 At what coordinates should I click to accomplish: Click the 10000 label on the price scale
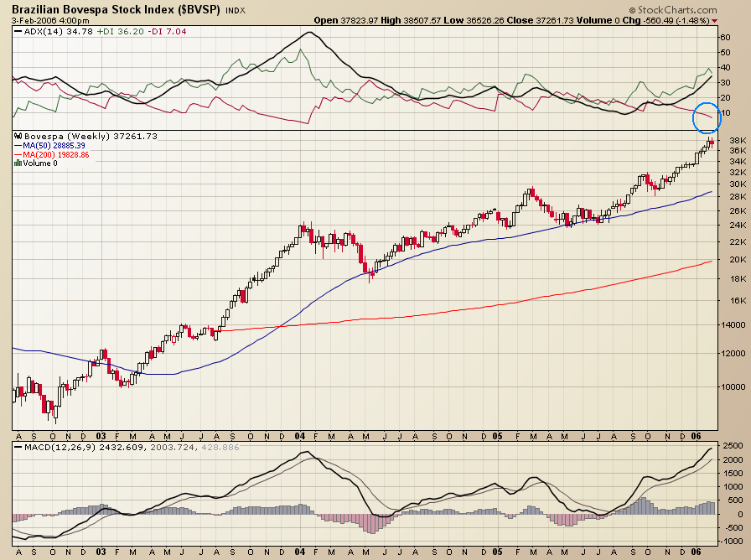click(733, 387)
